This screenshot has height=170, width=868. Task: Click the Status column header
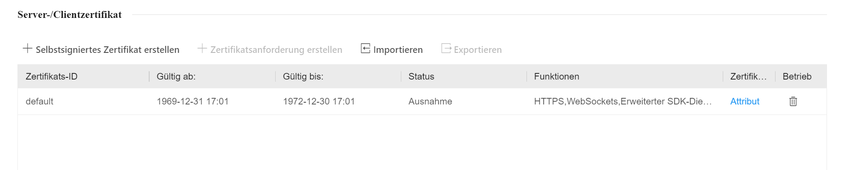[421, 76]
